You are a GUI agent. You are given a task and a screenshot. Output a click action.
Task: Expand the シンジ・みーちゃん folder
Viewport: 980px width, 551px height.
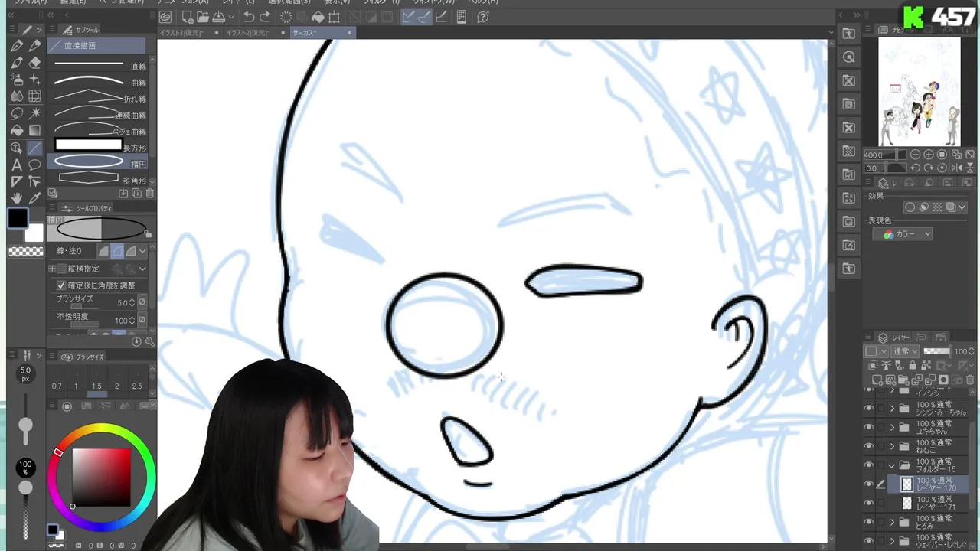[x=892, y=408]
